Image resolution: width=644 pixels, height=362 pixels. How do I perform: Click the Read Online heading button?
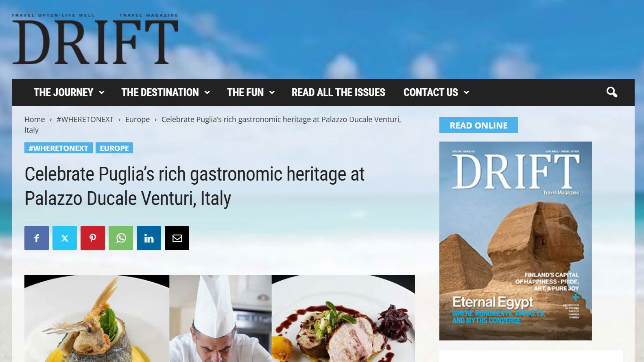coord(478,125)
